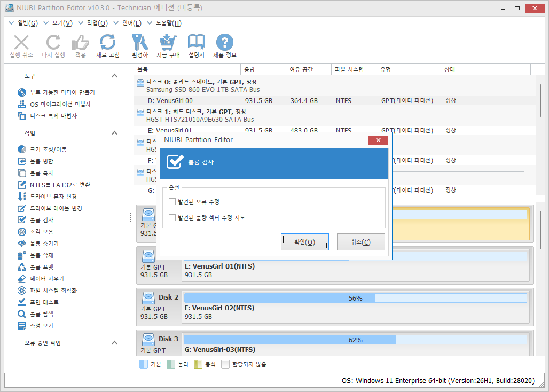Screen dimensions: 549x392
Task: Enable 발견된 불량 섹터 수정 시도 checkbox
Action: (172, 218)
